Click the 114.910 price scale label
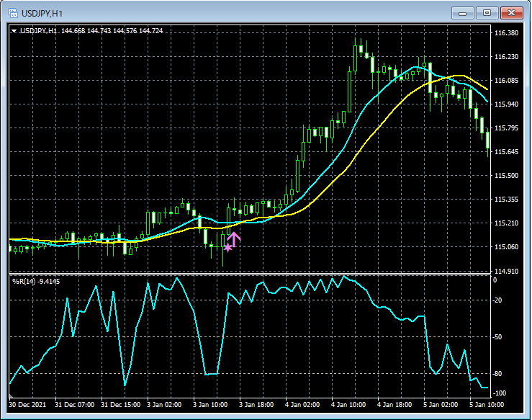 coord(506,272)
